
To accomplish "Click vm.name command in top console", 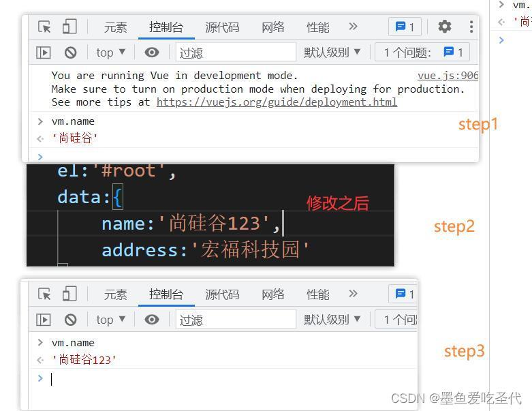I will [73, 121].
